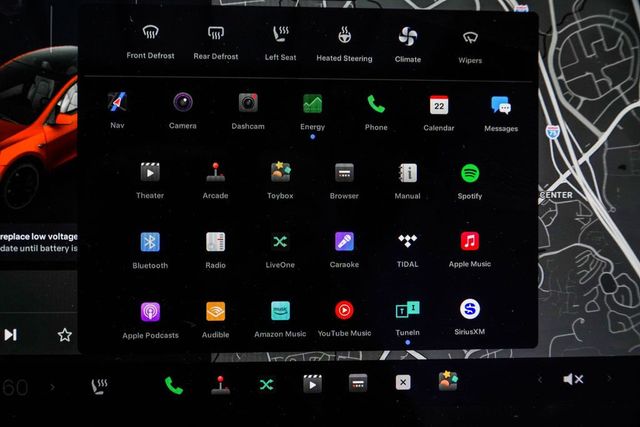640x427 pixels.
Task: Launch LiveOne in the app grid
Action: click(280, 250)
